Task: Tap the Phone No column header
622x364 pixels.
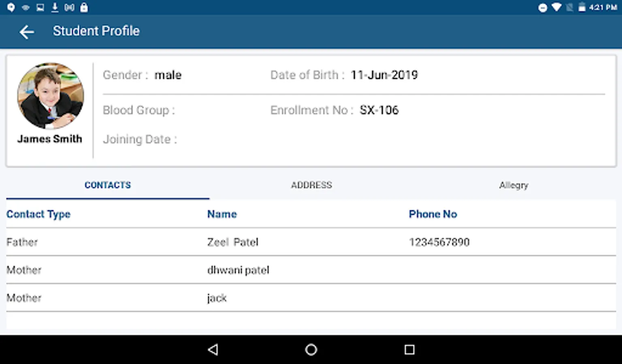Action: pos(433,214)
